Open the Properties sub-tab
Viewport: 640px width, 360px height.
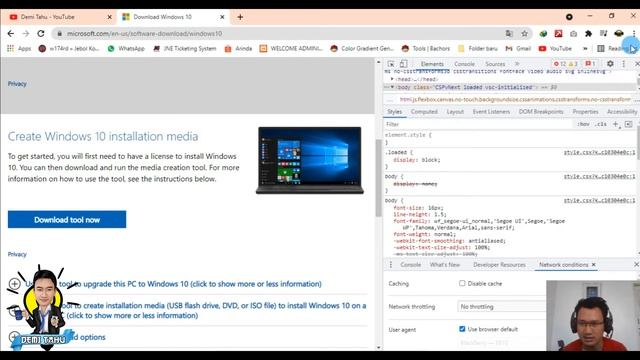click(585, 111)
